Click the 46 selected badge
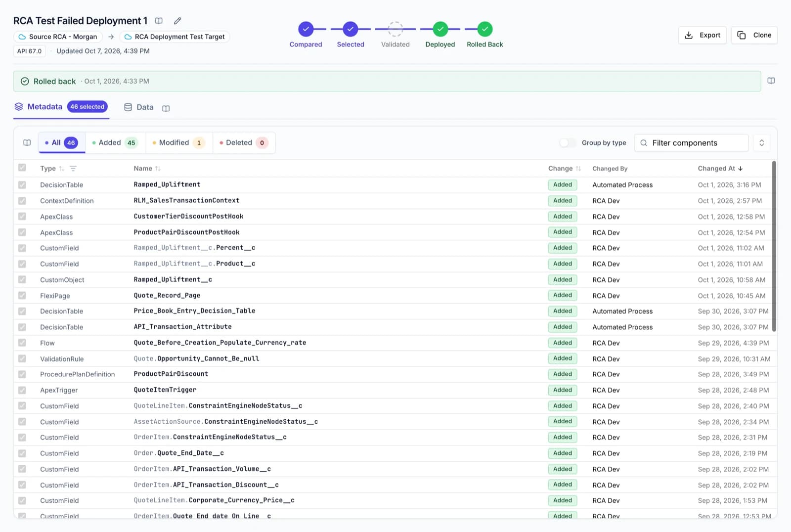The width and height of the screenshot is (791, 532). [88, 107]
